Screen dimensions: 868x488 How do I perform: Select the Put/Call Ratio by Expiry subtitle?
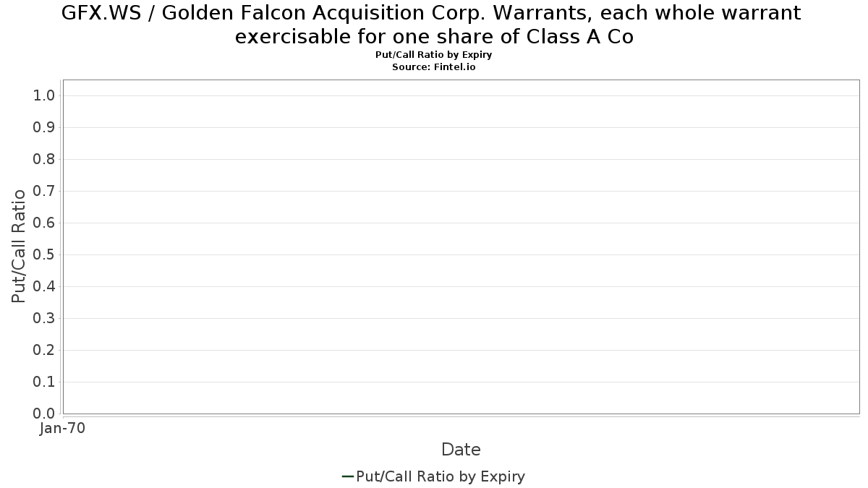pyautogui.click(x=434, y=55)
